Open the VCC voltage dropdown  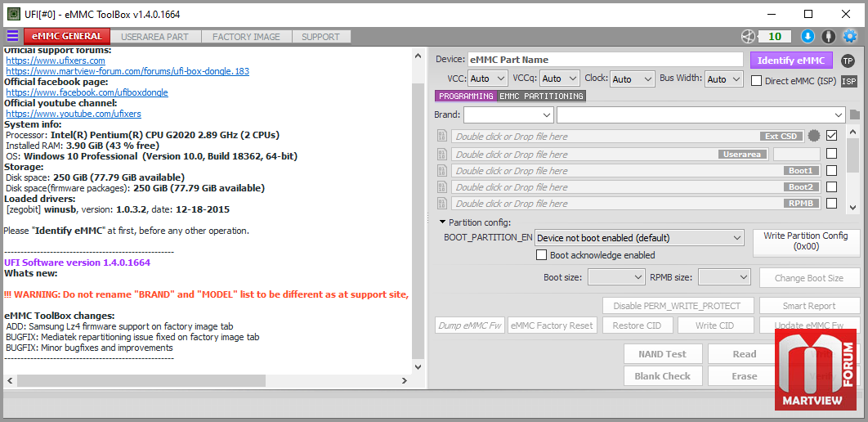488,79
